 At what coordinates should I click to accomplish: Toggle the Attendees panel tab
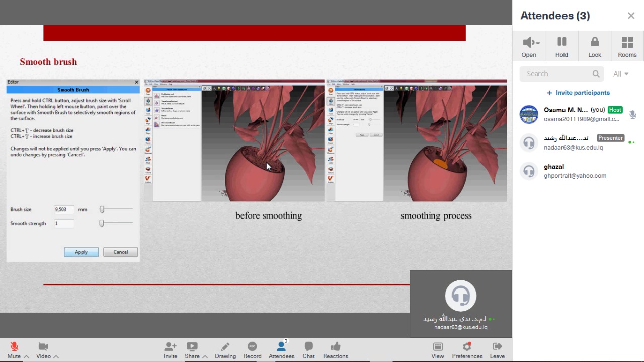click(x=281, y=347)
